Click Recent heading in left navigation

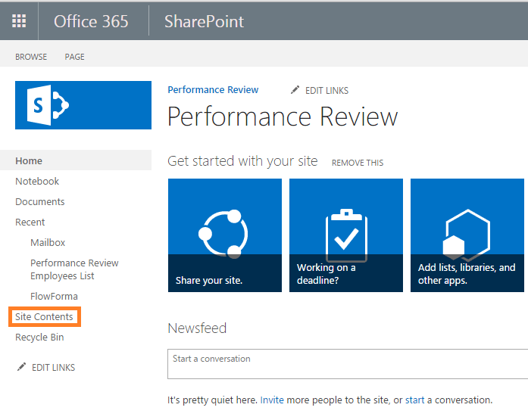pyautogui.click(x=30, y=222)
